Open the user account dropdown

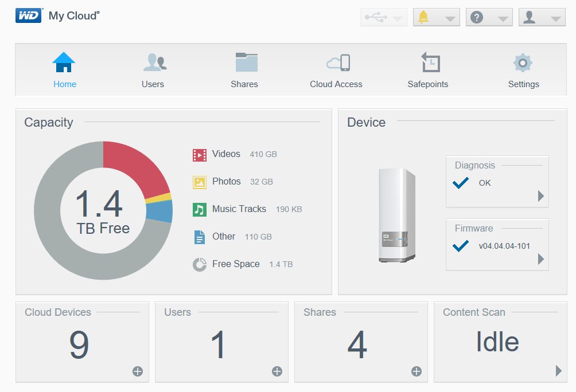coord(542,17)
